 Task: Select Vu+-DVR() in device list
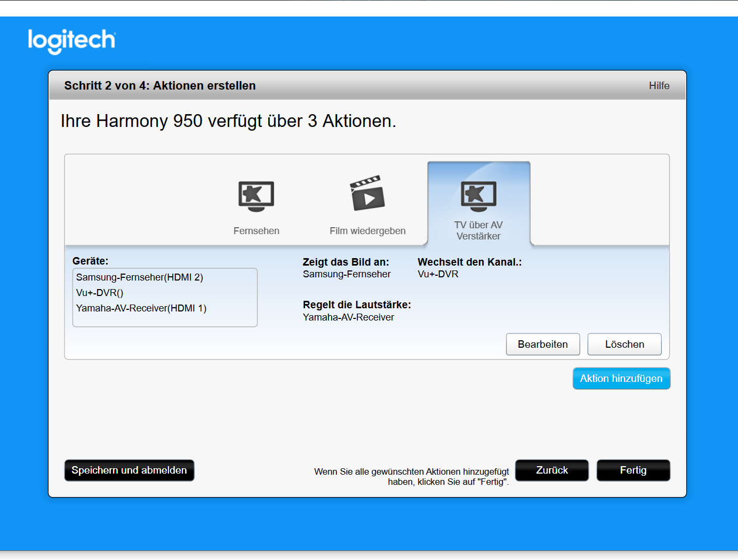[100, 293]
